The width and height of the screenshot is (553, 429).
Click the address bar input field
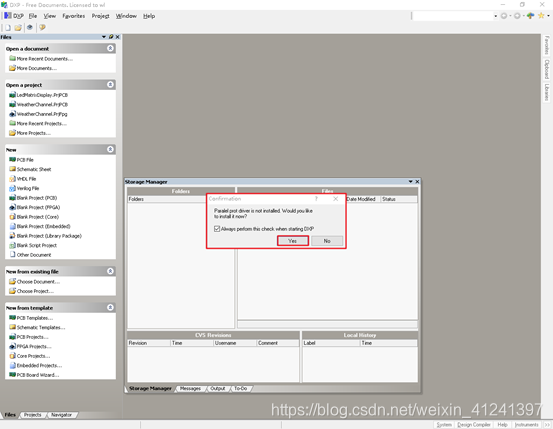pyautogui.click(x=453, y=16)
